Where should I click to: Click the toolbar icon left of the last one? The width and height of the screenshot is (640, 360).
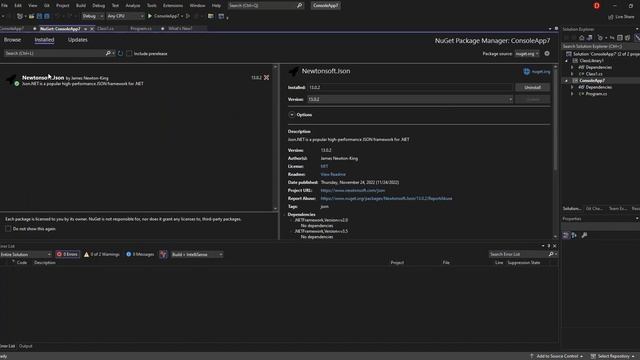coord(211,16)
